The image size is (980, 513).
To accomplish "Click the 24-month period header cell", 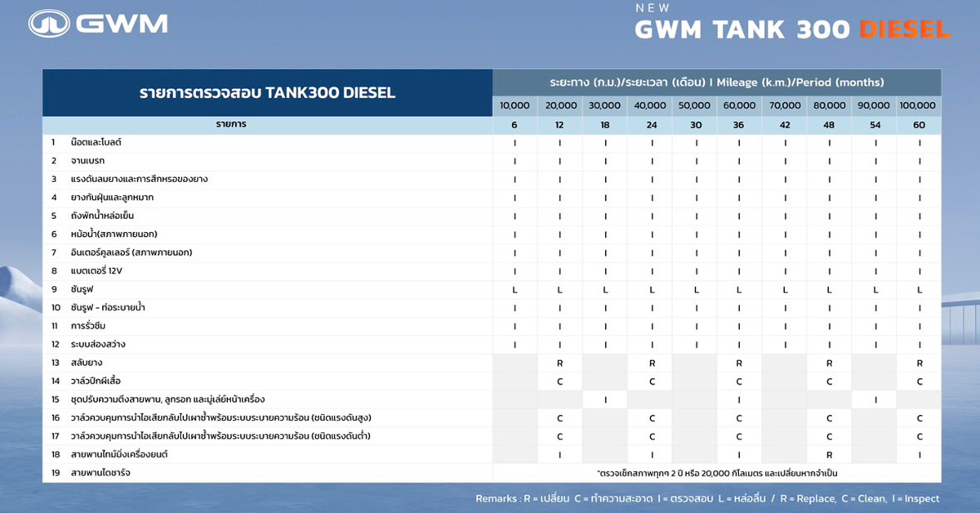I will click(650, 125).
